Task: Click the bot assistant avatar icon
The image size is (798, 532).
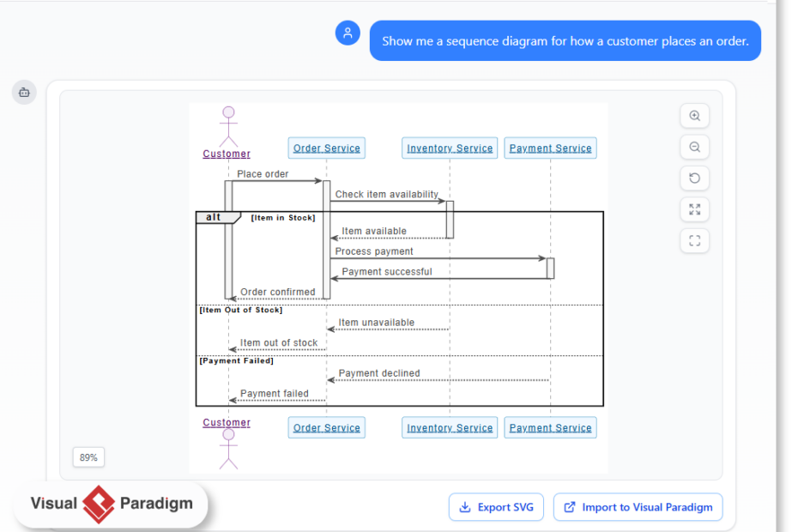Action: tap(24, 92)
